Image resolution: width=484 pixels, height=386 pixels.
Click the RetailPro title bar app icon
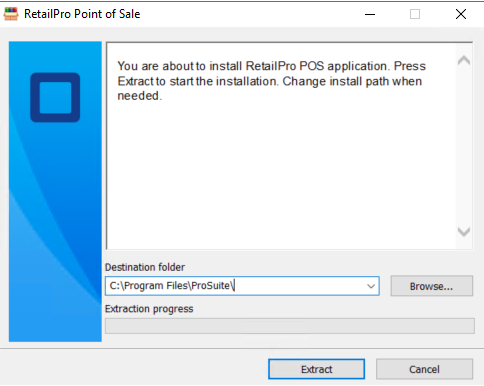point(11,14)
